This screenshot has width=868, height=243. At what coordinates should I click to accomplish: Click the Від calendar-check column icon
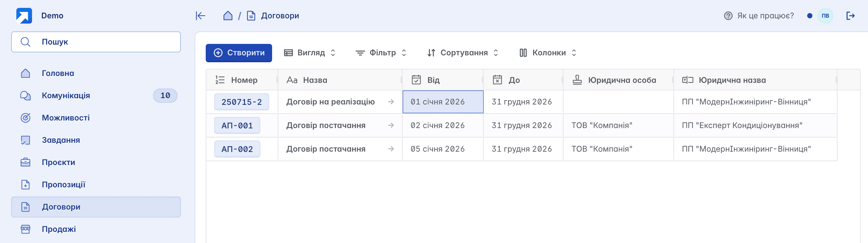pos(416,80)
